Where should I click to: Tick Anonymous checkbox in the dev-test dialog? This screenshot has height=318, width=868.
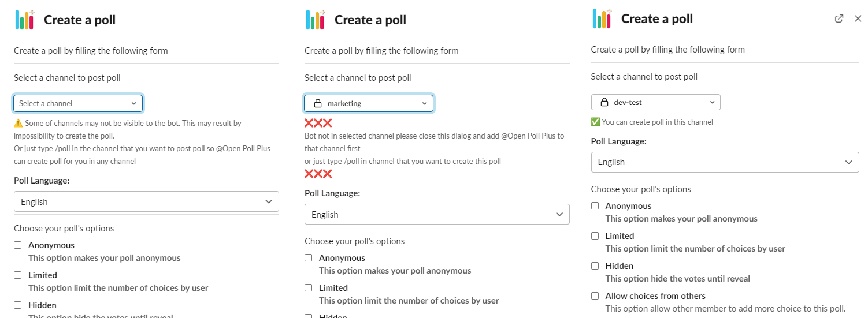[x=595, y=206]
